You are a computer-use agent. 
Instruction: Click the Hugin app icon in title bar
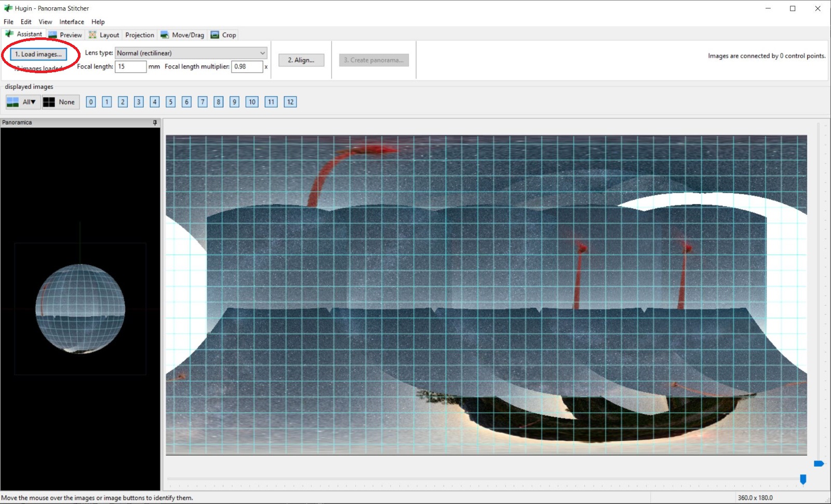pyautogui.click(x=8, y=8)
